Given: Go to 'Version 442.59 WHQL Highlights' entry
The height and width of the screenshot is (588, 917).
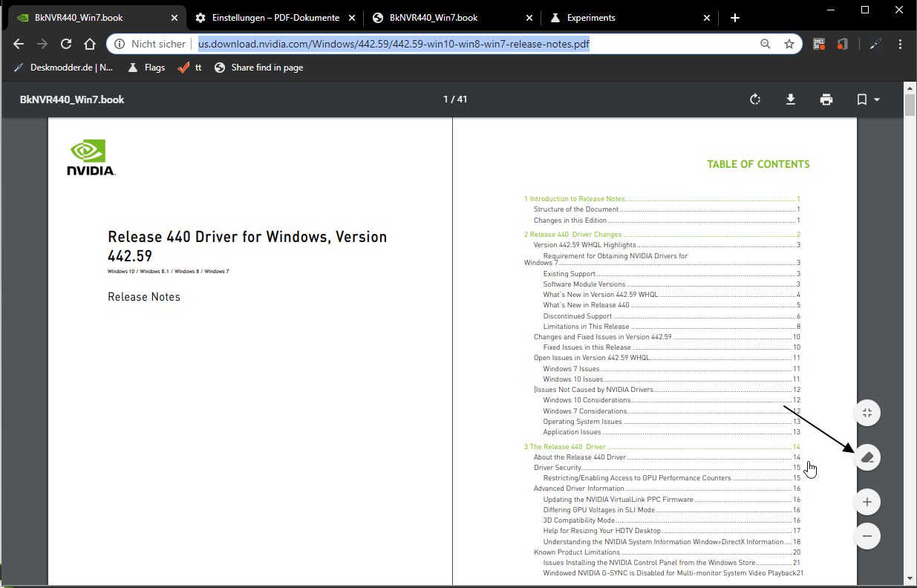Looking at the screenshot, I should coord(666,245).
